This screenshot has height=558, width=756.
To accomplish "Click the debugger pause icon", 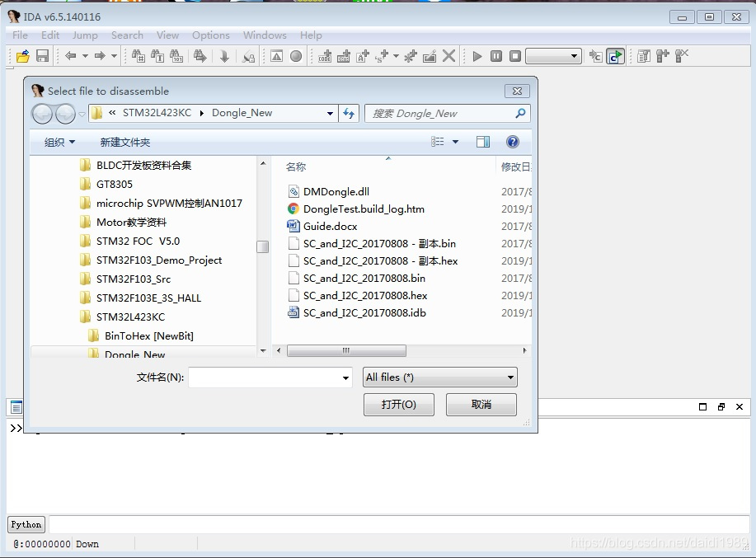I will point(496,56).
